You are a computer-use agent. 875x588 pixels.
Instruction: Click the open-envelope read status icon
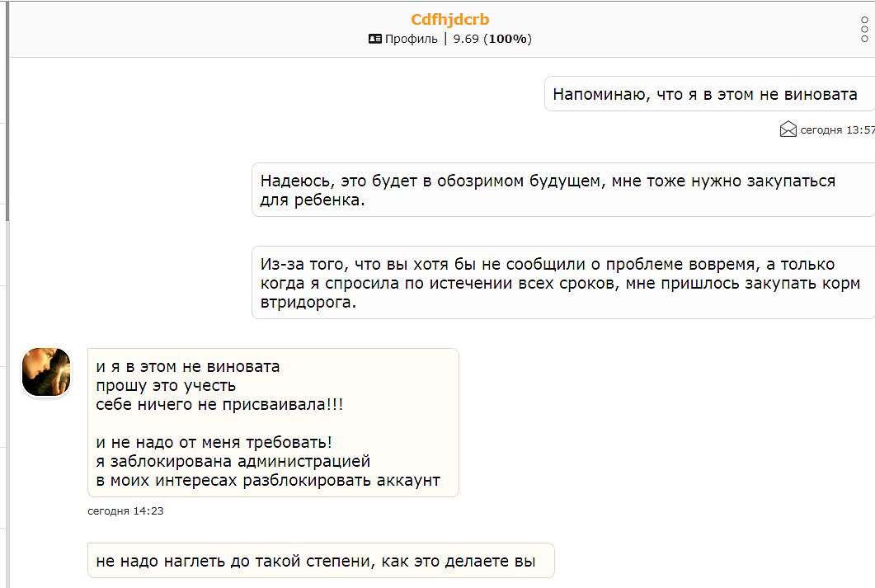[x=788, y=129]
